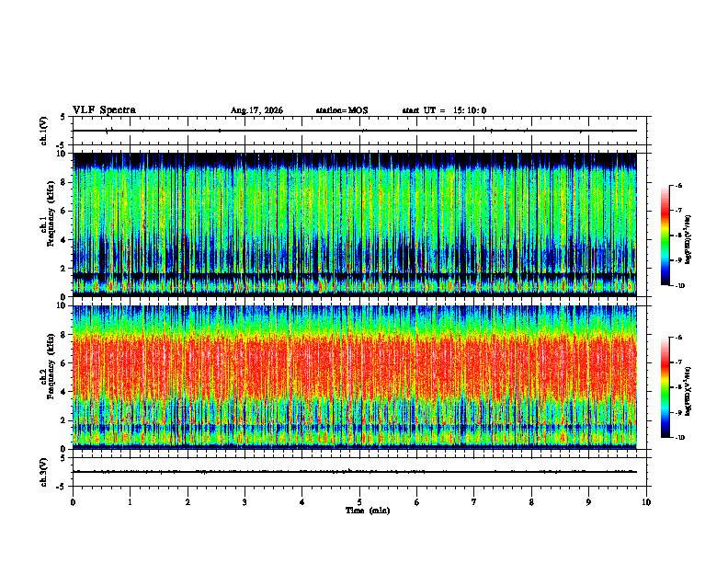Click the -10 label on lower colorbar
This screenshot has width=728, height=563.
(678, 438)
